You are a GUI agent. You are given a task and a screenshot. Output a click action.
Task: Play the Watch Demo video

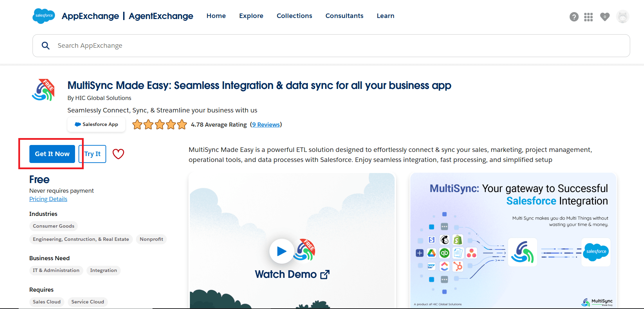[x=282, y=251]
